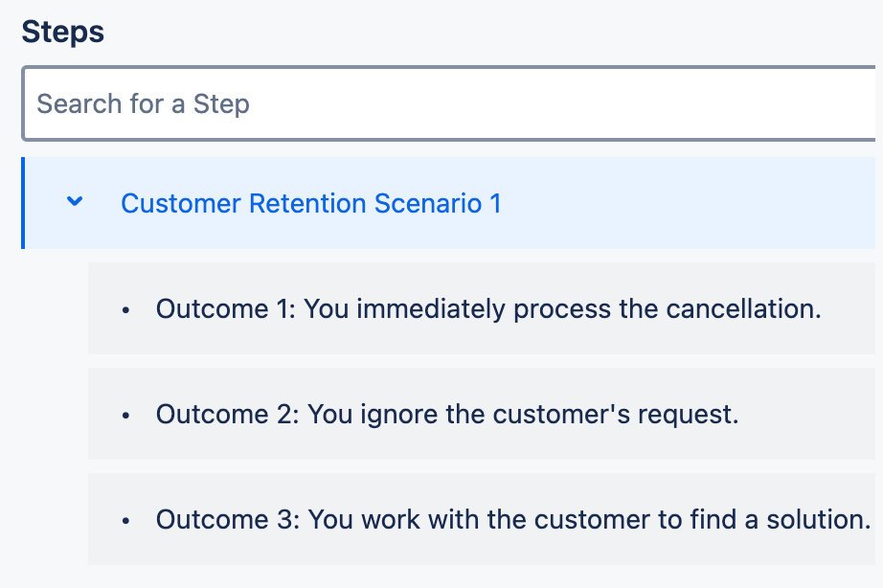This screenshot has width=883, height=588.
Task: Click the blue active-step indicator bar
Action: coord(24,203)
